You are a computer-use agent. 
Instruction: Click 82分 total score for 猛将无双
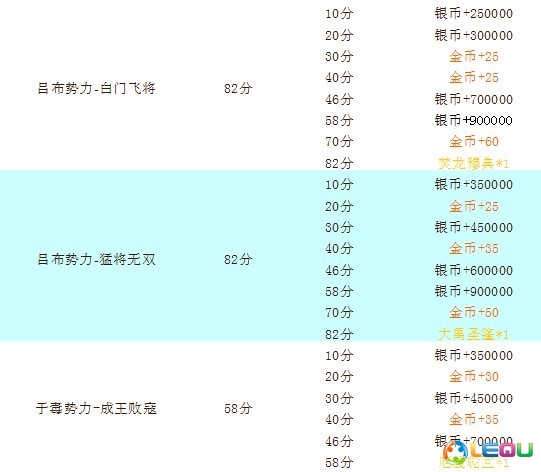[x=238, y=259]
